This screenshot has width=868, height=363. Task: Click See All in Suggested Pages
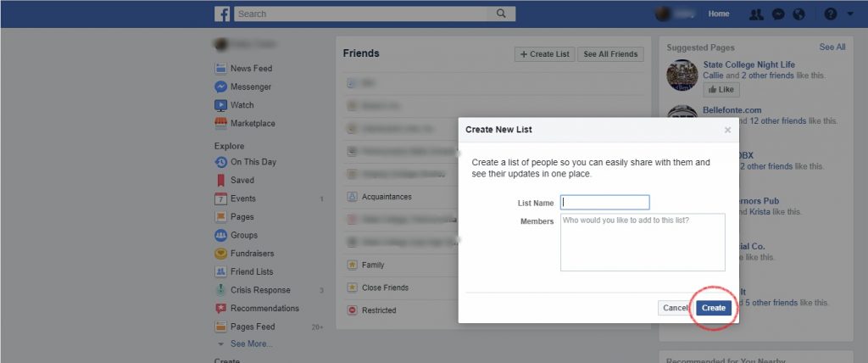point(832,47)
